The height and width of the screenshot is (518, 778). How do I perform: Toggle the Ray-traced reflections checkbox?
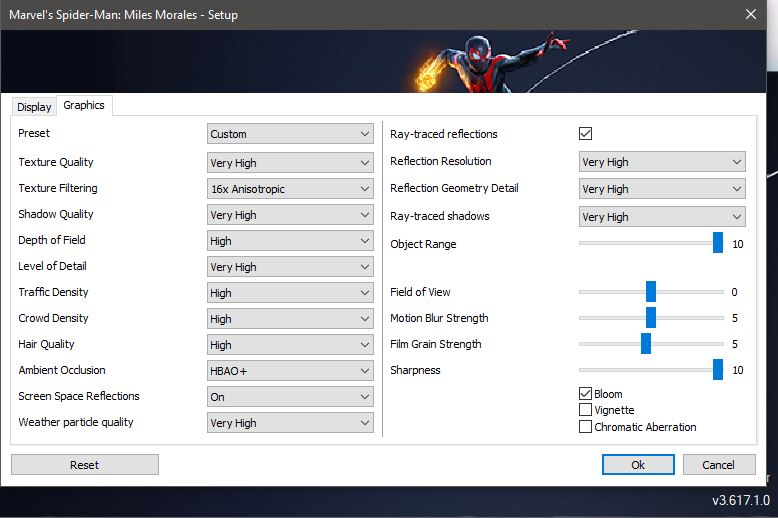(585, 133)
